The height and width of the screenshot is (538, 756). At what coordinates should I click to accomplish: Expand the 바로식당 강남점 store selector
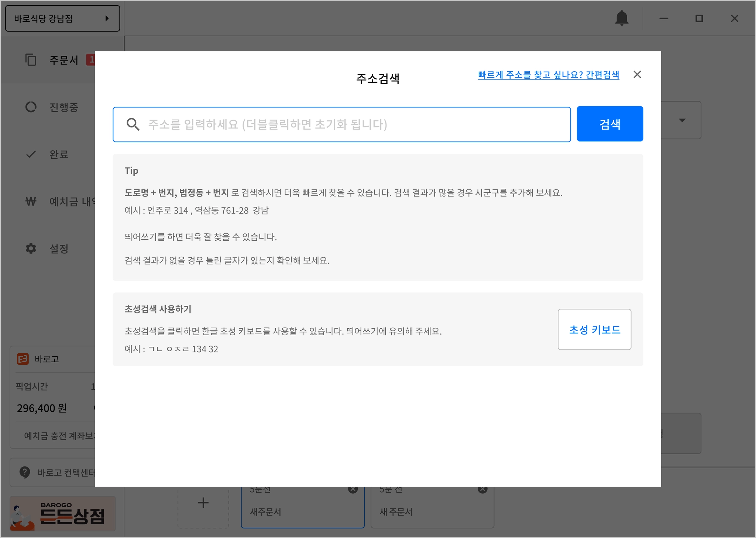pyautogui.click(x=62, y=18)
